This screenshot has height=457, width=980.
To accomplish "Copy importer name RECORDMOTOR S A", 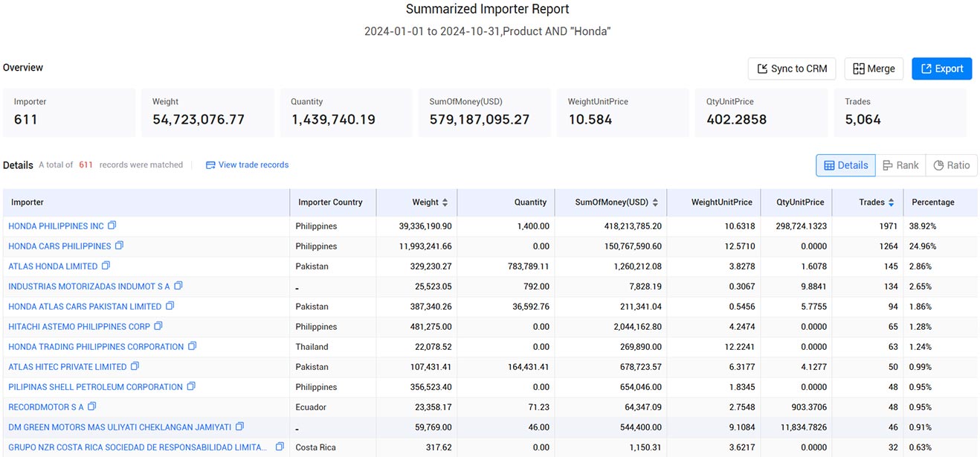I will pos(91,406).
